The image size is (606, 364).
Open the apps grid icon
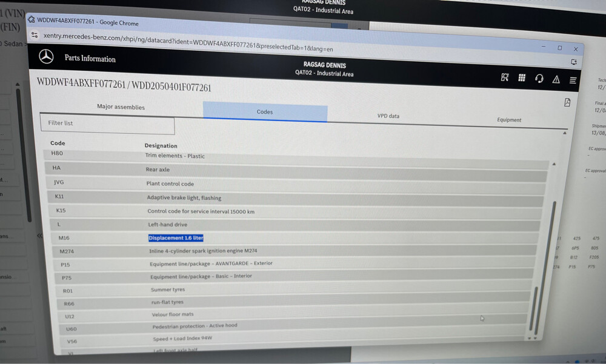point(521,78)
